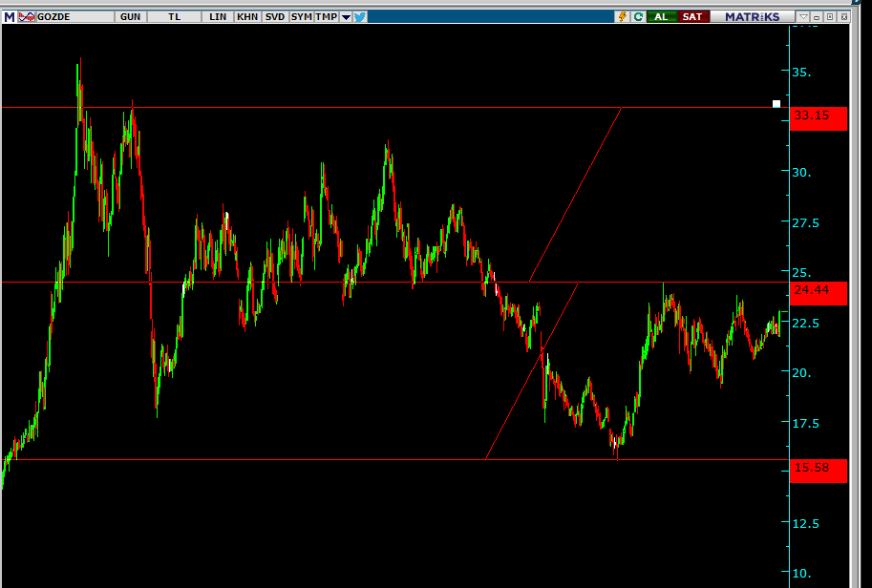
Task: Click the chart indicator icon beside GOZDE
Action: tap(26, 16)
